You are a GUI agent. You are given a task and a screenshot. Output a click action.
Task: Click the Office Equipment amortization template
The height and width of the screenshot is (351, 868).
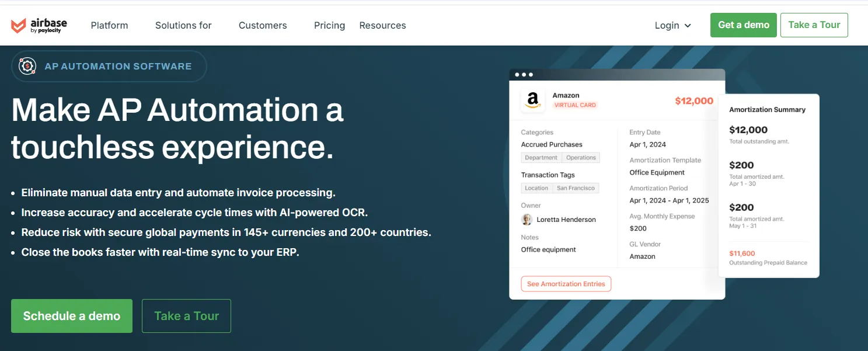pyautogui.click(x=657, y=172)
